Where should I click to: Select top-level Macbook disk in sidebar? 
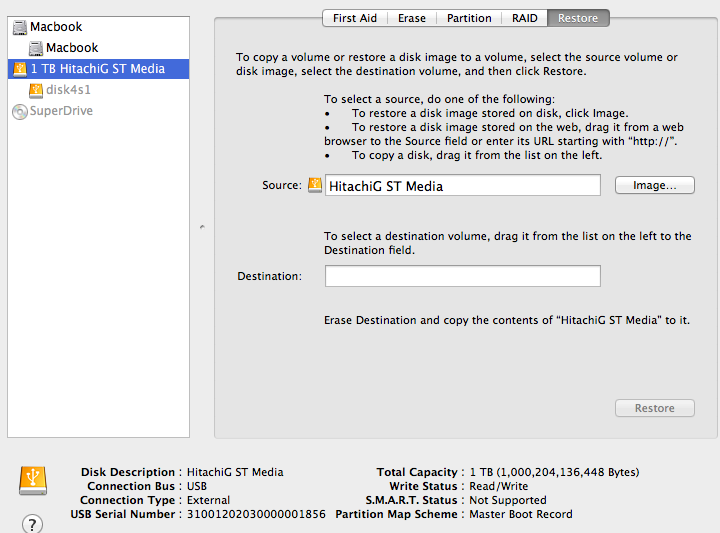coord(98,27)
